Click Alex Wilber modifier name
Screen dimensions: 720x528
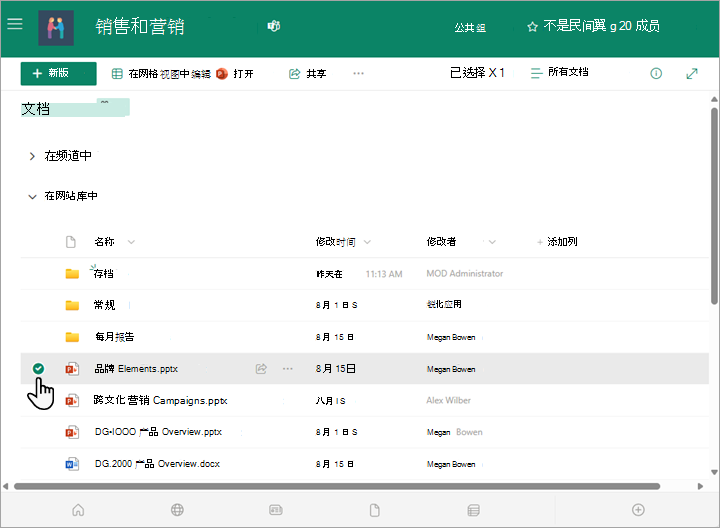tap(449, 400)
